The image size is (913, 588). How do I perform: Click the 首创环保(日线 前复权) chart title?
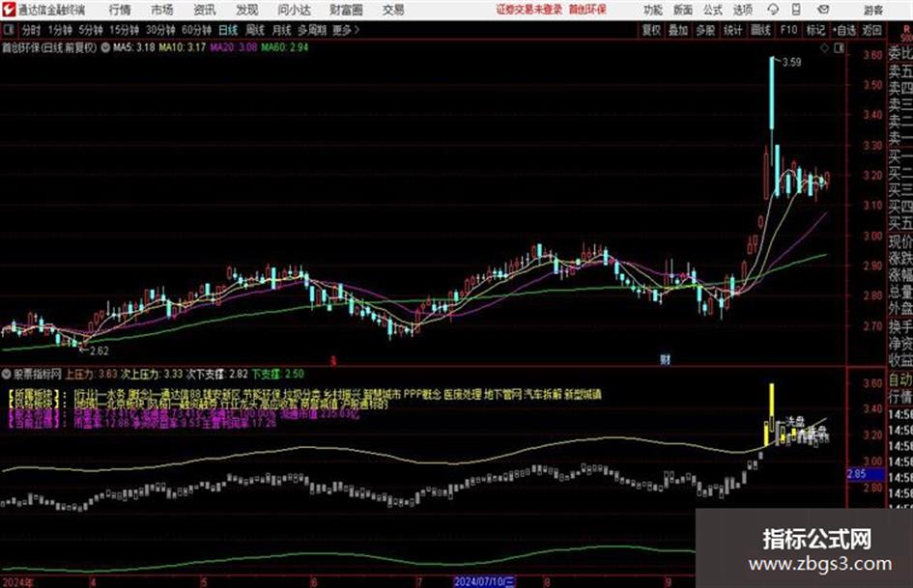coord(49,47)
